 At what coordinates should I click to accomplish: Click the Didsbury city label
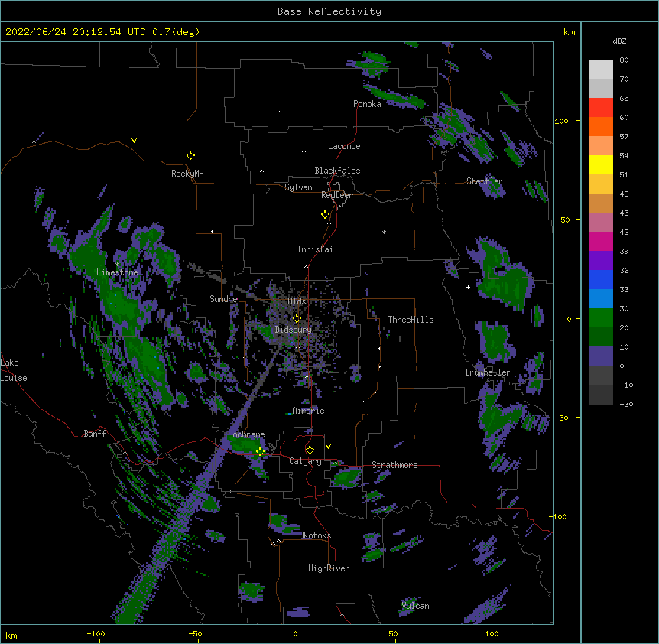click(x=294, y=330)
